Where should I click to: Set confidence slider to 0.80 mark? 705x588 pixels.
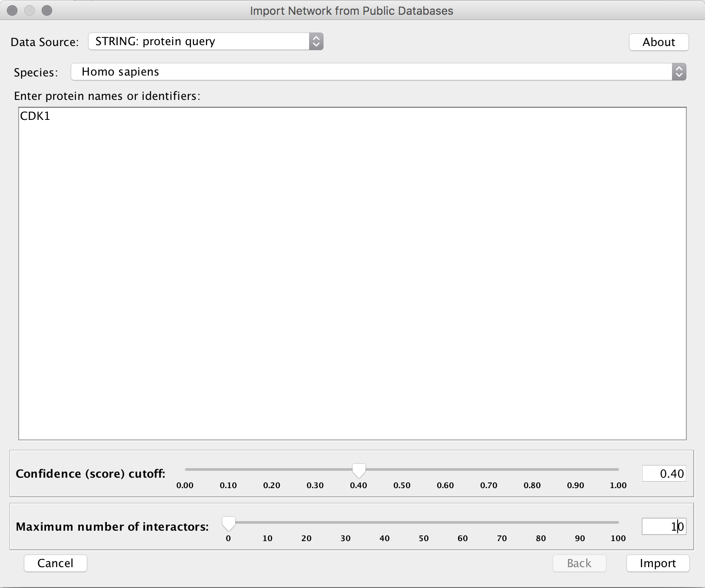tap(532, 469)
